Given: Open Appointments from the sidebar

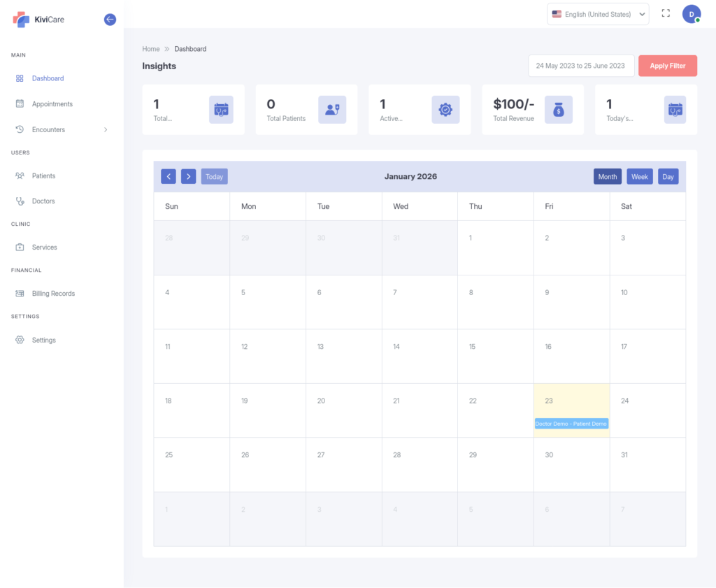Looking at the screenshot, I should point(52,104).
